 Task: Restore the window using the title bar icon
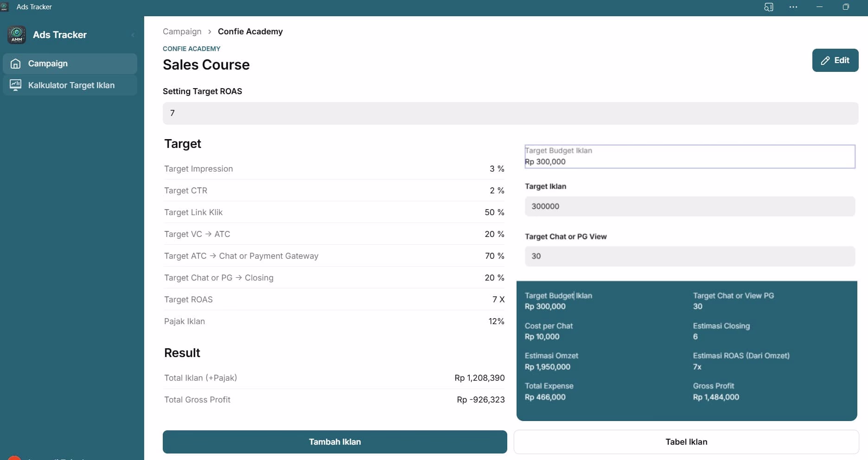(846, 7)
